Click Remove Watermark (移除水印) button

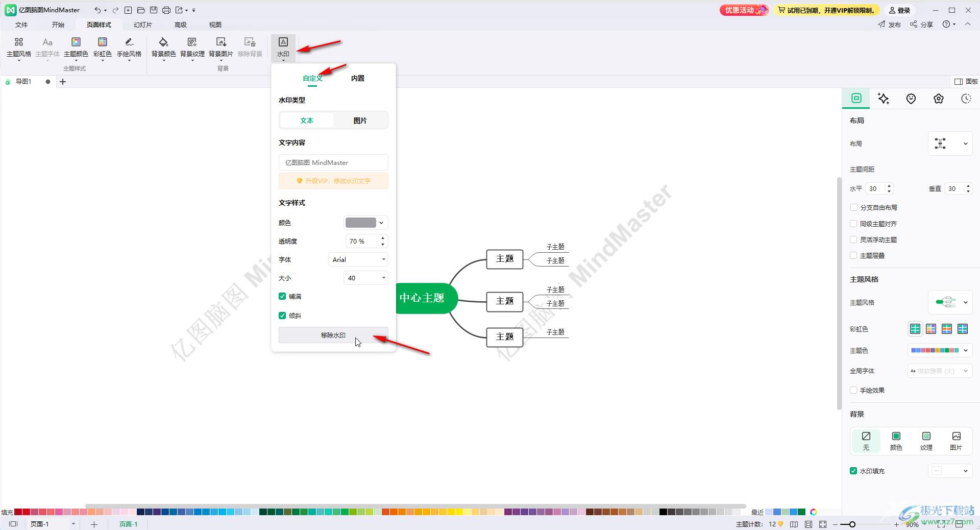point(333,335)
